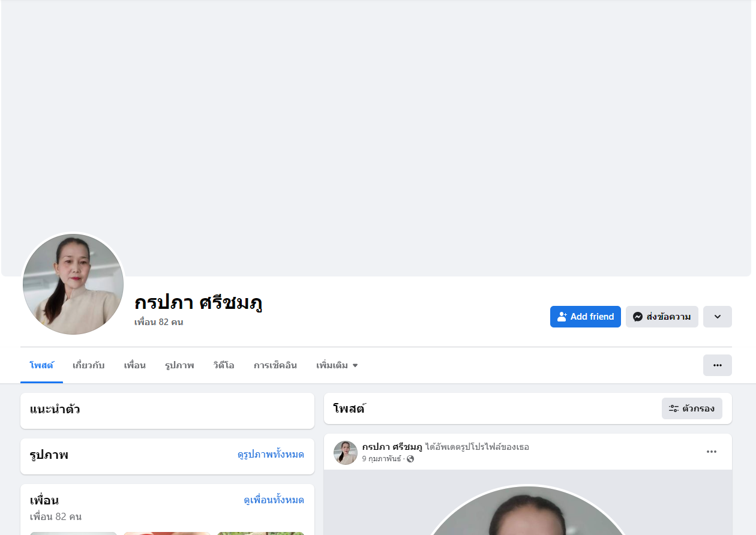Click the small avatar in the post header
756x535 pixels.
pos(346,453)
